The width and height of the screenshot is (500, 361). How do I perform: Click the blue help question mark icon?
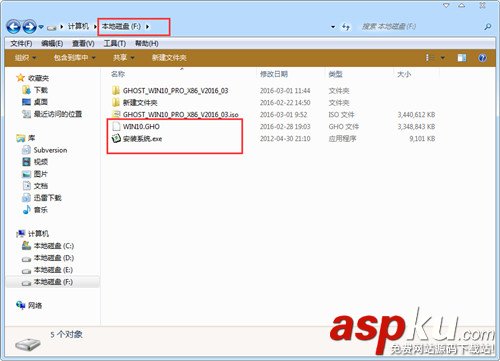pos(482,58)
